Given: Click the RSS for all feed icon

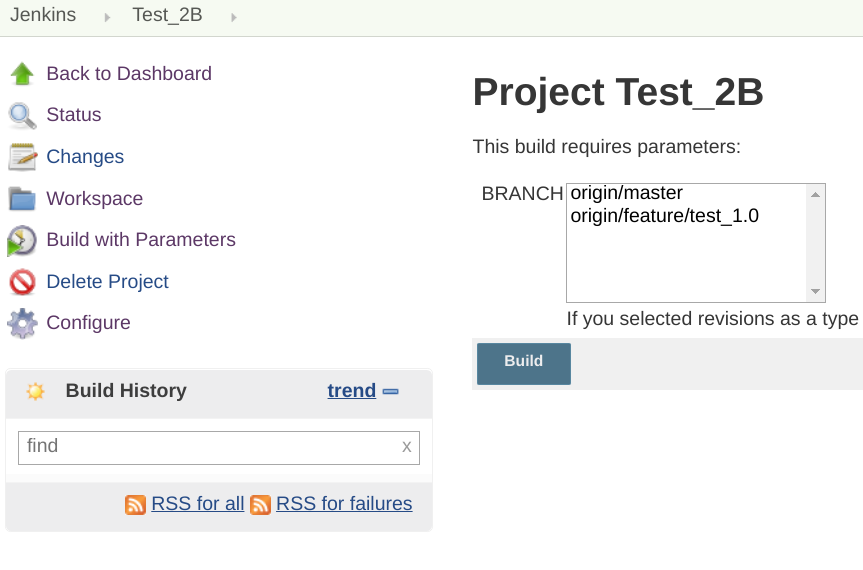Looking at the screenshot, I should tap(135, 505).
